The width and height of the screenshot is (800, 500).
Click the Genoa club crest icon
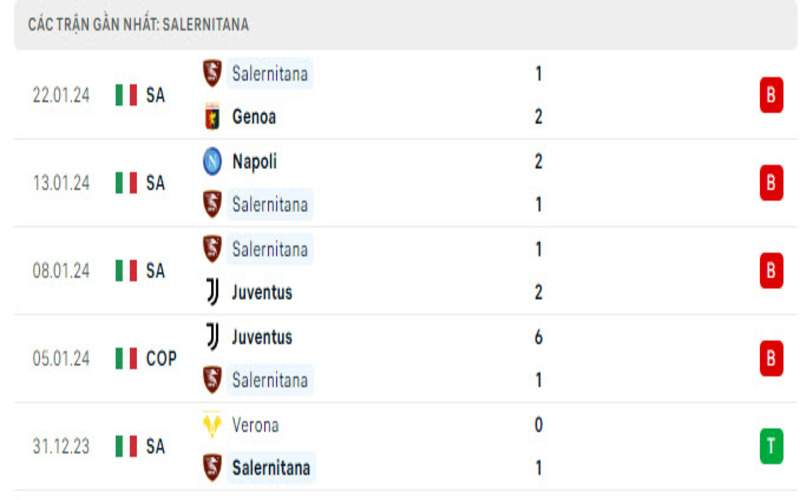pos(212,117)
